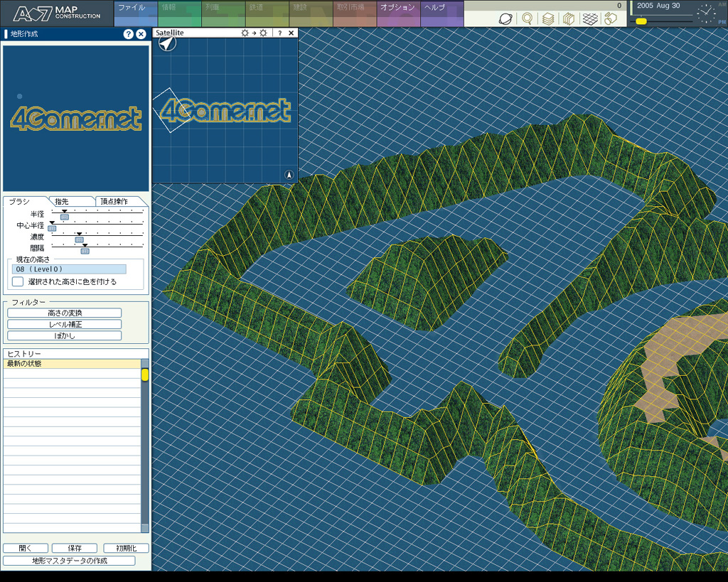This screenshot has height=582, width=728.
Task: Open the 鉄道 menu
Action: pos(267,14)
